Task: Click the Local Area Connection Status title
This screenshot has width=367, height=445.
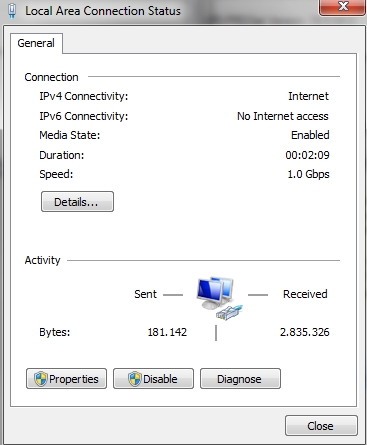Action: (x=103, y=11)
